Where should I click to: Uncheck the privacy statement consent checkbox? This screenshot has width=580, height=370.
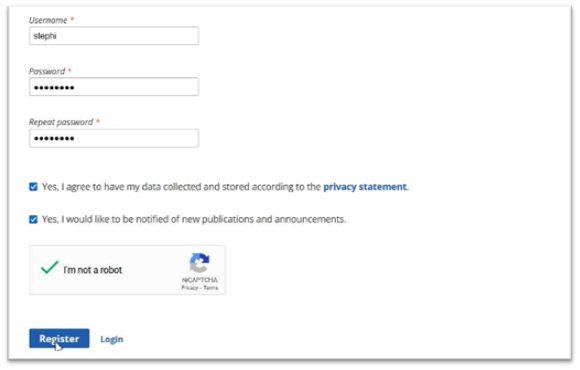click(33, 186)
